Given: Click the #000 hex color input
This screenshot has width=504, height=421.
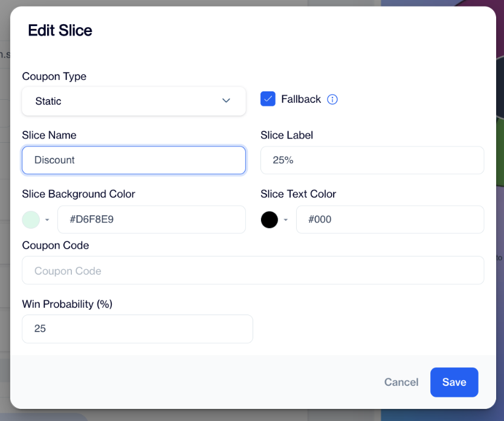Looking at the screenshot, I should [390, 220].
